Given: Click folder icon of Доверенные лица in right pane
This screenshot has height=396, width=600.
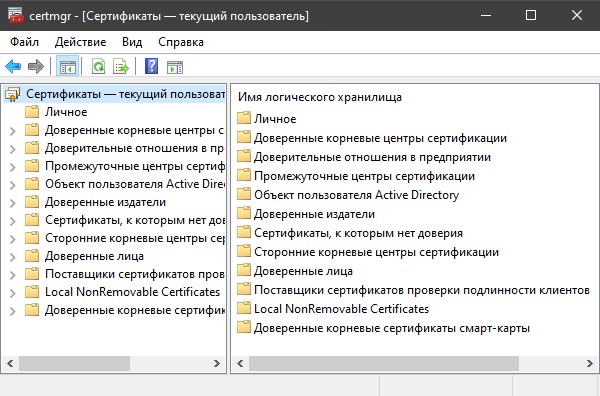Looking at the screenshot, I should coord(244,271).
